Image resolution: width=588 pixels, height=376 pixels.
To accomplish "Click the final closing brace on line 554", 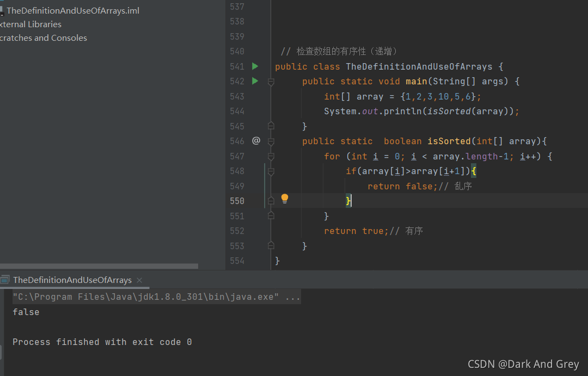I will point(278,261).
